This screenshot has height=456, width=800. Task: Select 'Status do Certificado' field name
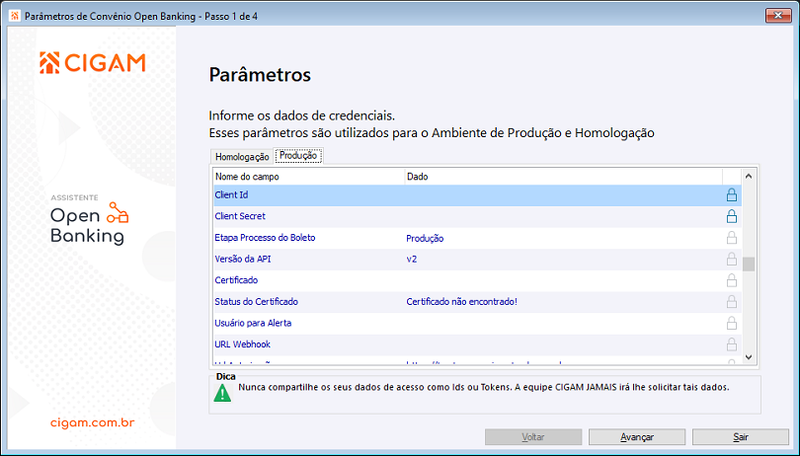tap(256, 301)
